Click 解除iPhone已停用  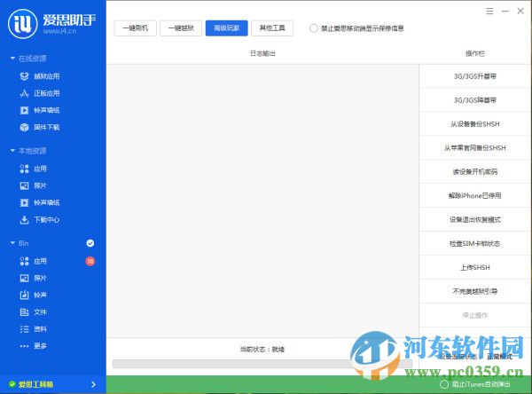(x=475, y=195)
